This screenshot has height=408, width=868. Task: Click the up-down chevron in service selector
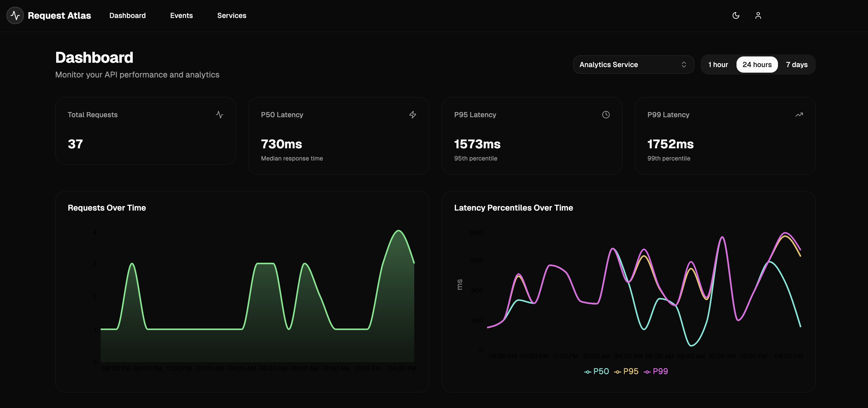pyautogui.click(x=684, y=64)
